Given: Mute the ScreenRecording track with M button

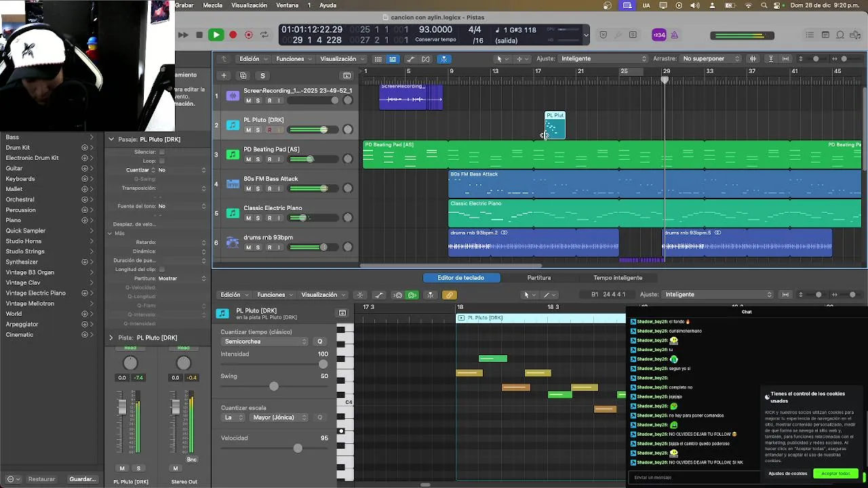Looking at the screenshot, I should click(x=248, y=101).
